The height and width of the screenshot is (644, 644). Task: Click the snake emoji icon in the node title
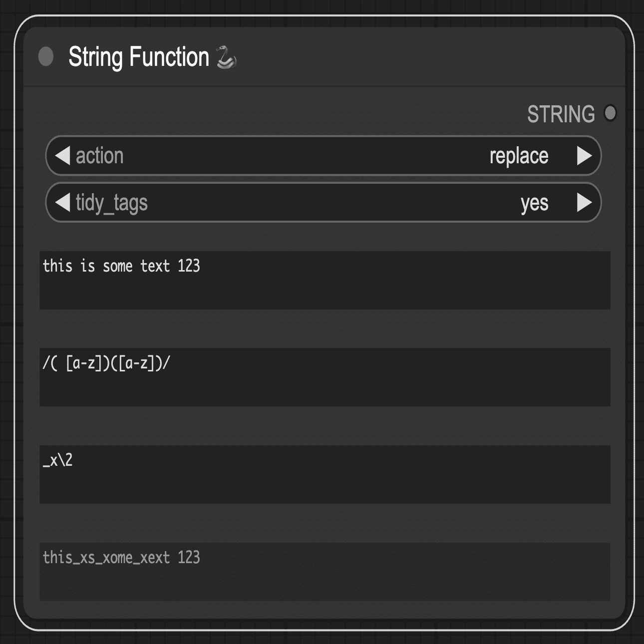pyautogui.click(x=226, y=57)
